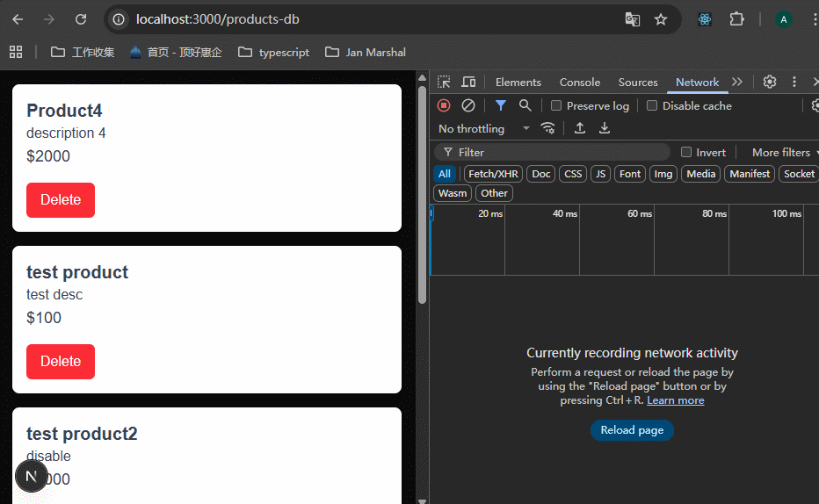Open DevTools settings gear
The height and width of the screenshot is (504, 819).
770,82
